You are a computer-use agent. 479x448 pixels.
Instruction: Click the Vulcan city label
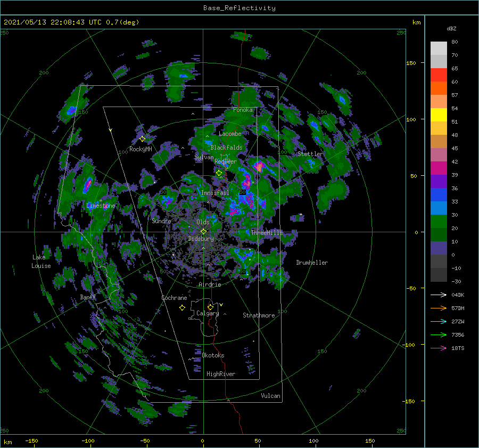[x=270, y=396]
